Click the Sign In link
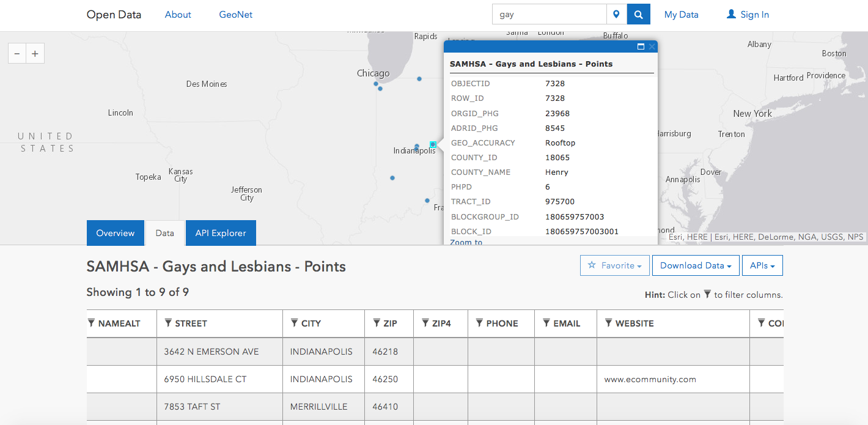 [x=748, y=15]
